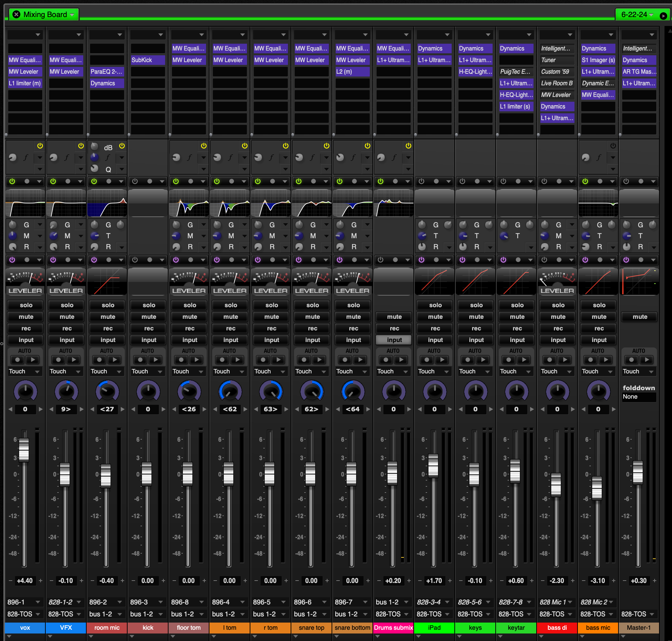Mute the iPad channel
The height and width of the screenshot is (641, 672).
435,317
